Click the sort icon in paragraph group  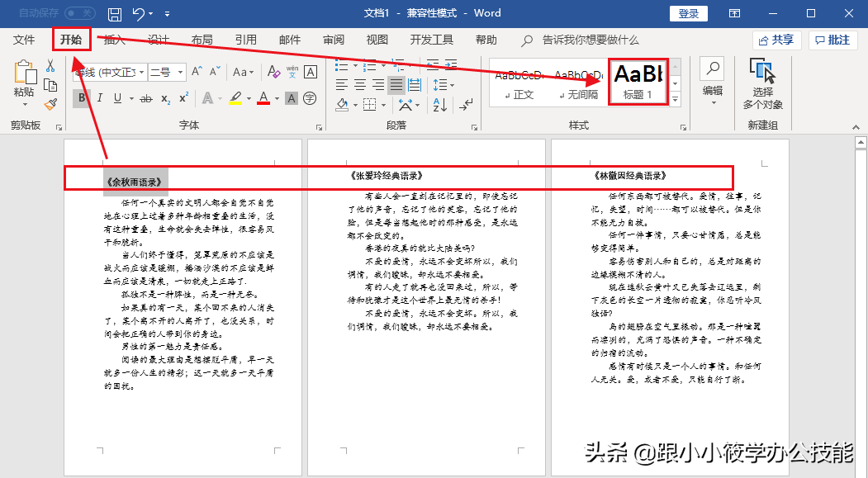(439, 106)
